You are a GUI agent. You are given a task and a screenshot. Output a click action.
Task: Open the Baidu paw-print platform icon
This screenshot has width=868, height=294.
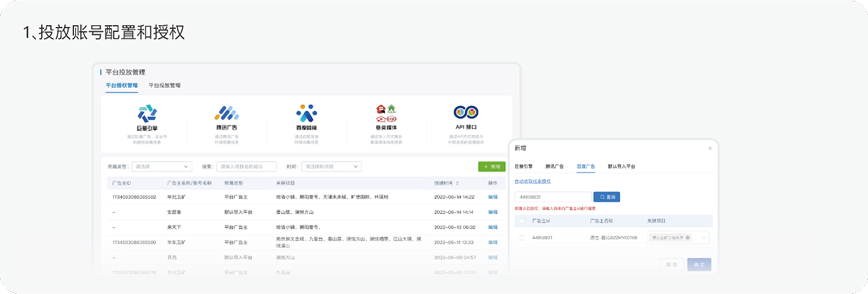[306, 113]
